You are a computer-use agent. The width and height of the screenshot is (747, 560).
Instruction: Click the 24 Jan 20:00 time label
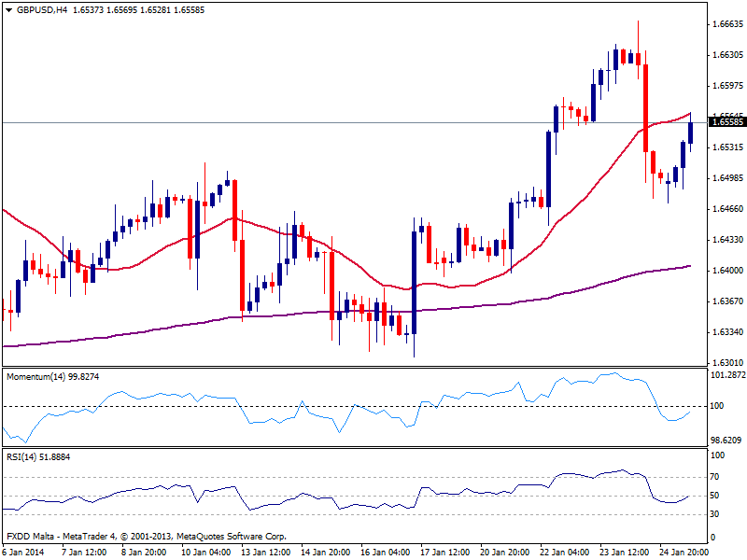[x=684, y=552]
